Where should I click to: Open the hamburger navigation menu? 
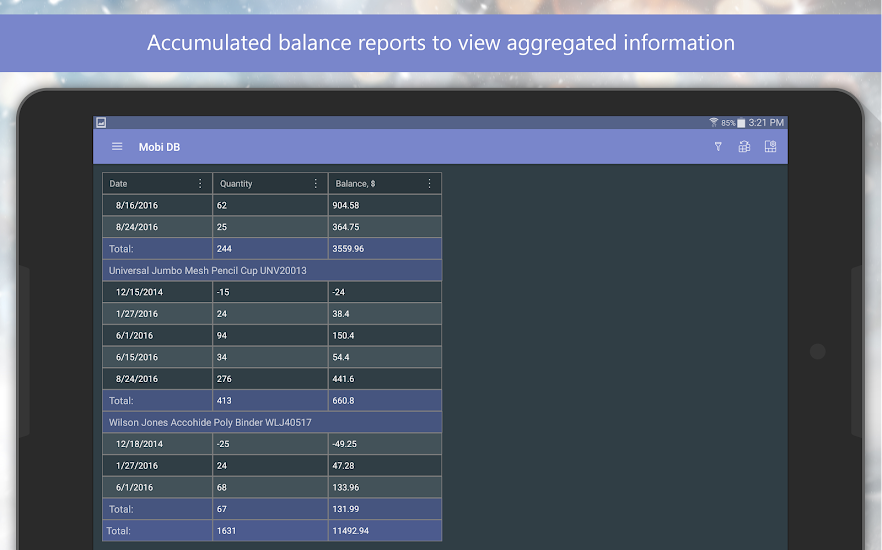[117, 147]
